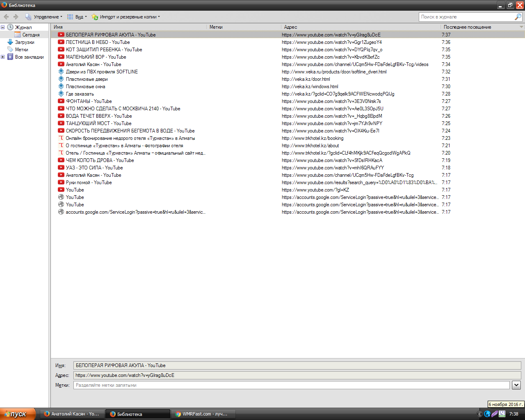525x420 pixels.
Task: Sort by the Метки column header
Action: (x=244, y=27)
